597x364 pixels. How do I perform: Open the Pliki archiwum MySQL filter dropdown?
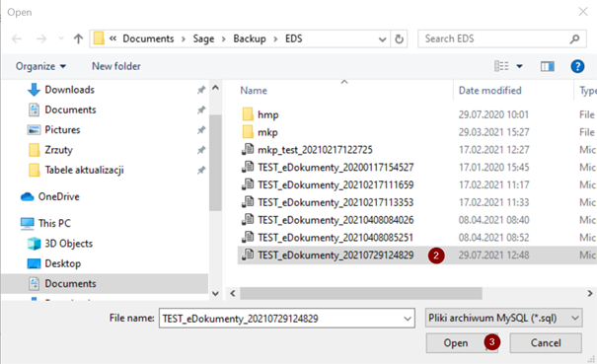(x=503, y=318)
